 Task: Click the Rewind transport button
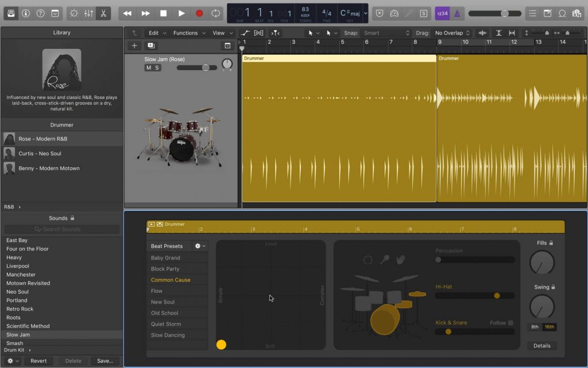pyautogui.click(x=127, y=13)
